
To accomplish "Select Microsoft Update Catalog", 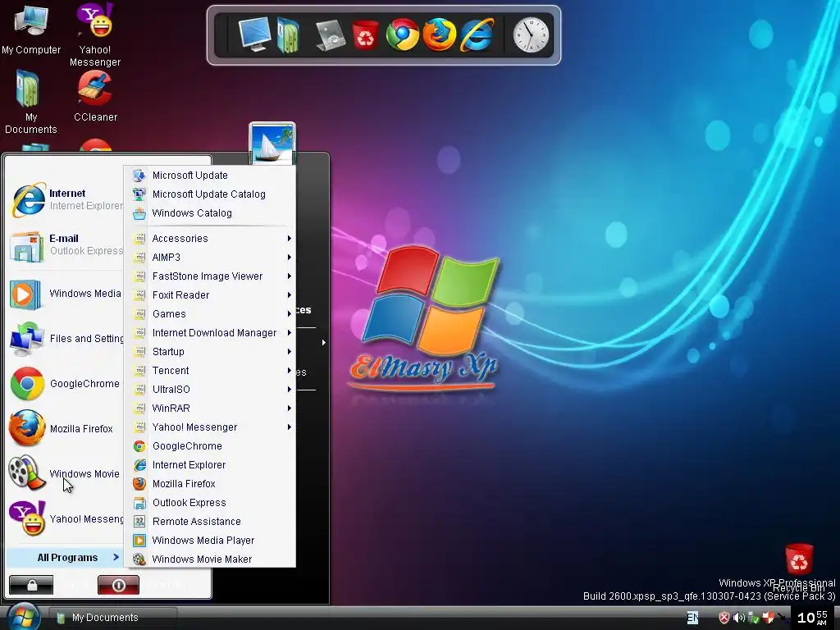I will [x=210, y=194].
